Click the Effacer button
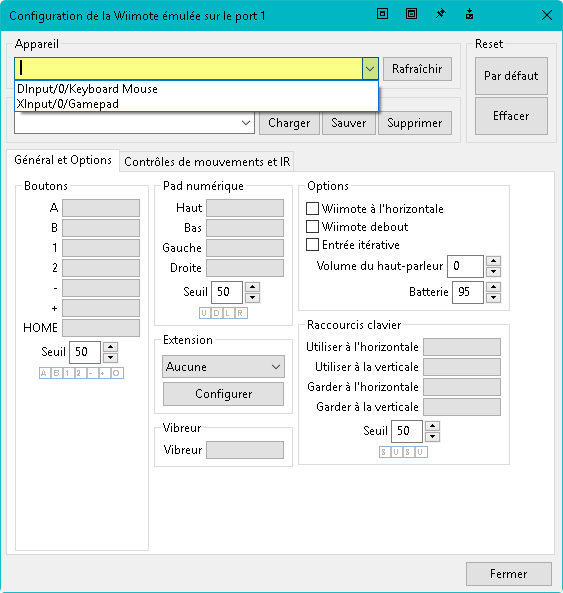563x593 pixels. tap(511, 116)
